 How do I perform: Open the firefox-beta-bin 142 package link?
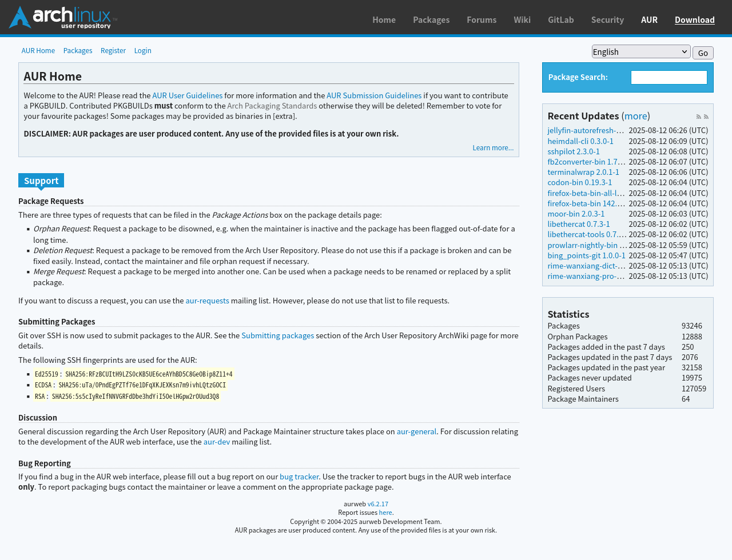pos(586,203)
